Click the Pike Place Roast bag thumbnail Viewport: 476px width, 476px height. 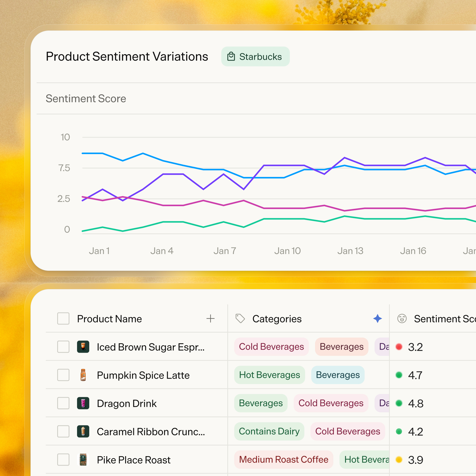pos(83,460)
